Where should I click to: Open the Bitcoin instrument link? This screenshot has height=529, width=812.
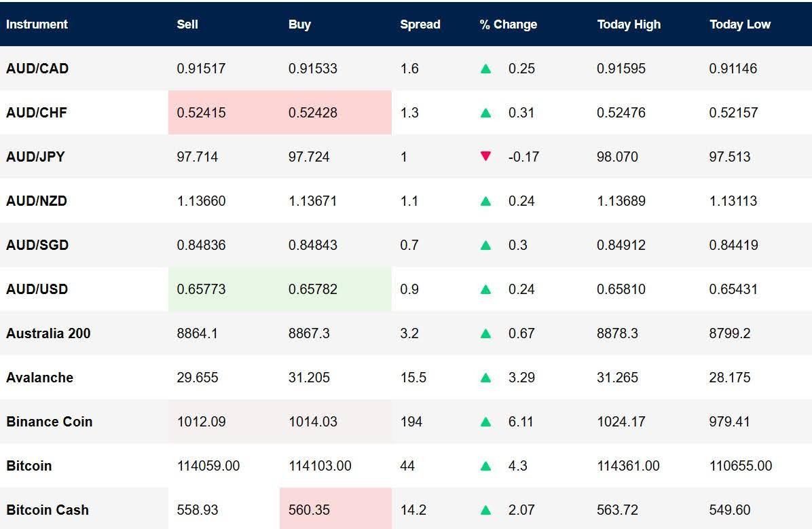point(29,466)
